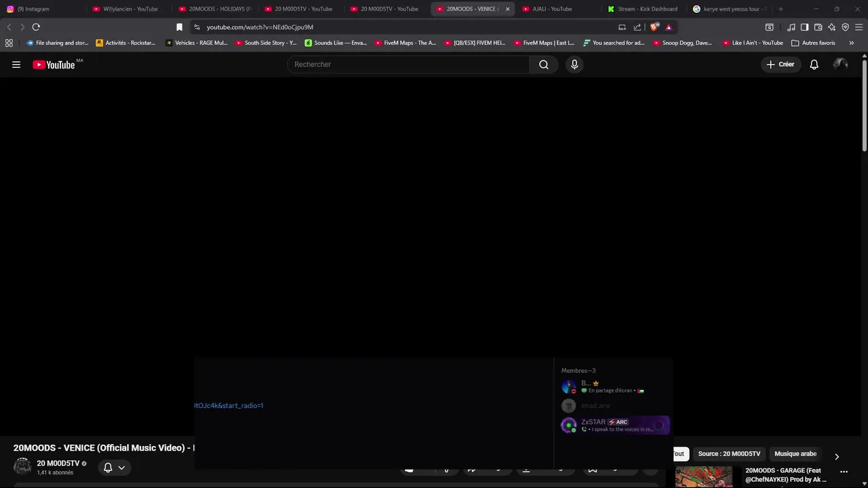Close the 20MOODS VENICE tab

[x=507, y=9]
